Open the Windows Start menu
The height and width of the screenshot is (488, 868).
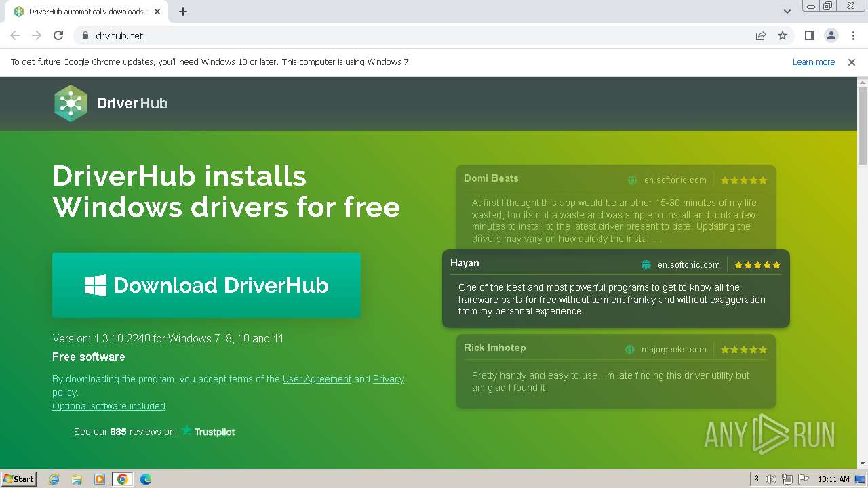click(19, 479)
